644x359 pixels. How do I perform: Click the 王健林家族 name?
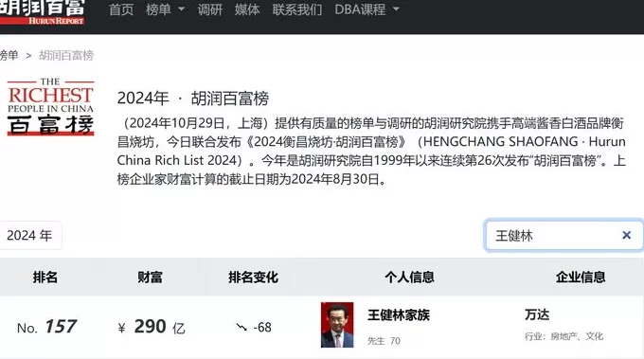(399, 315)
